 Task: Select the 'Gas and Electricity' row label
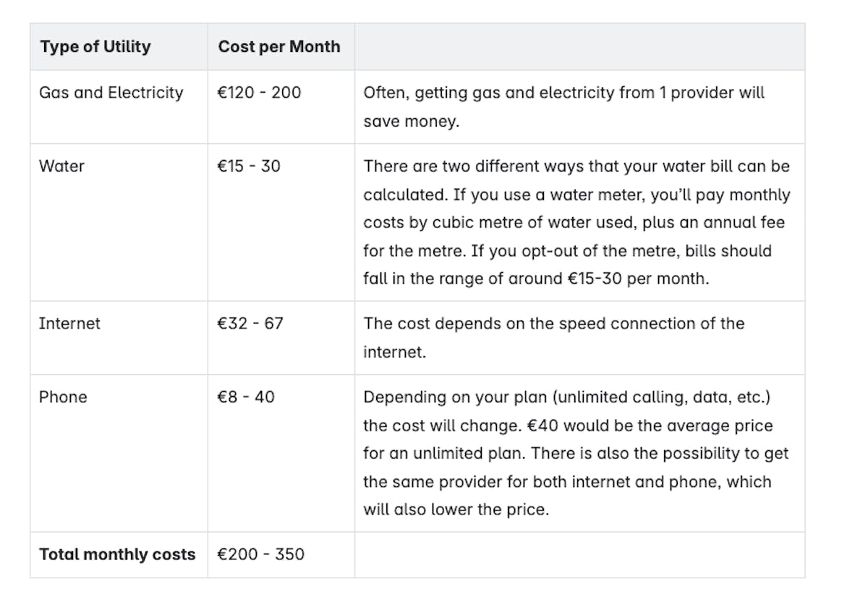coord(111,93)
